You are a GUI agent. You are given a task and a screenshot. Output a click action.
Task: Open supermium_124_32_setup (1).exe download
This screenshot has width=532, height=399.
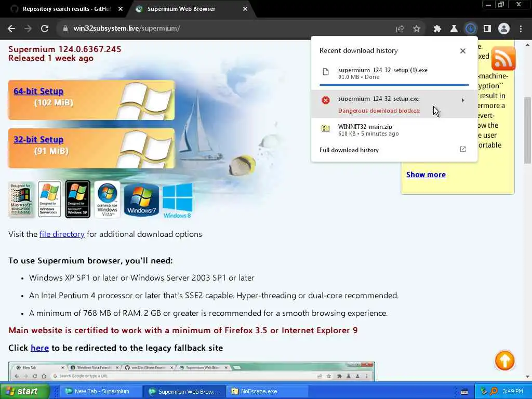point(394,73)
